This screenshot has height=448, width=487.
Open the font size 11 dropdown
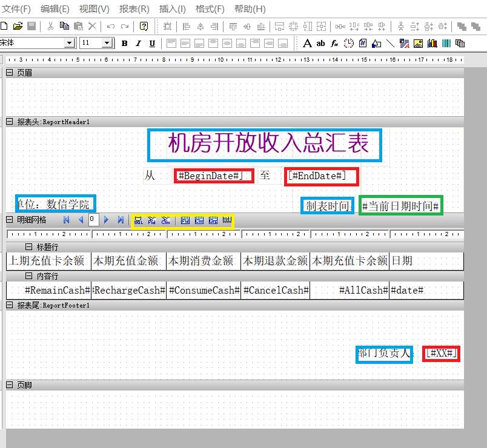pyautogui.click(x=105, y=43)
